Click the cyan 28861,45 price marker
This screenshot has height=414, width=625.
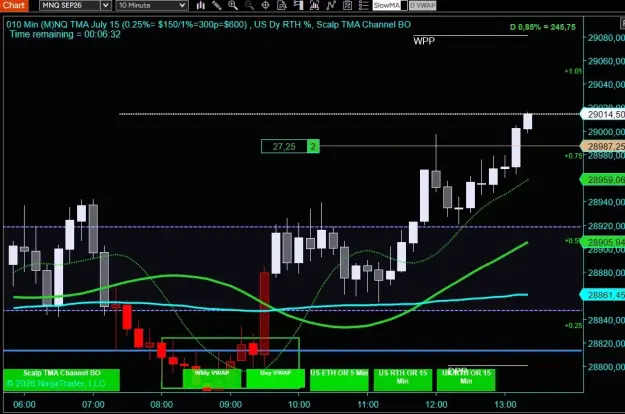coord(603,295)
